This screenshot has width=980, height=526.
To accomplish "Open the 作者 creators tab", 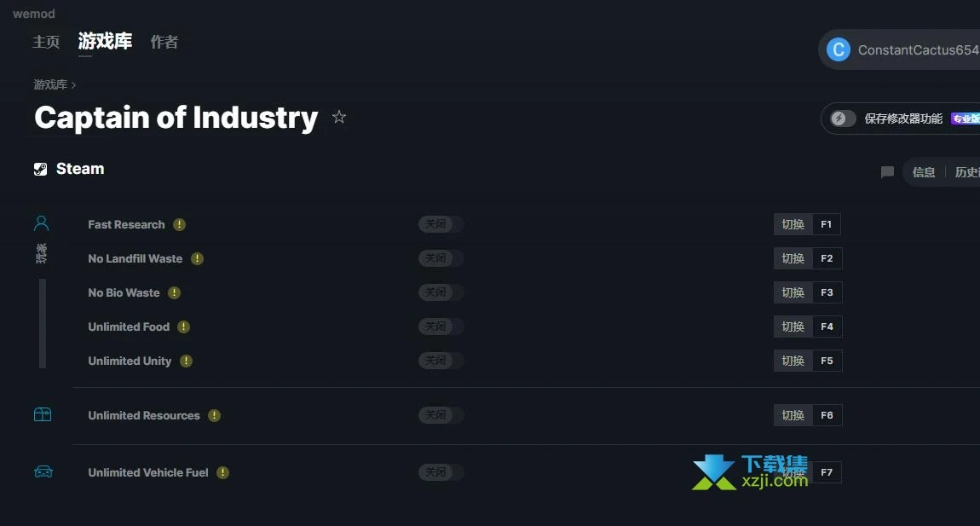I will coord(164,42).
